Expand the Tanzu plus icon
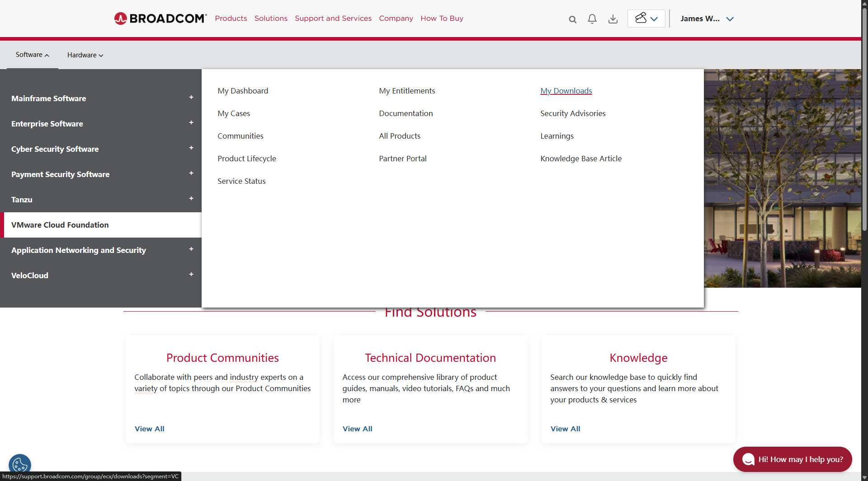Viewport: 868px width, 481px height. pos(191,199)
